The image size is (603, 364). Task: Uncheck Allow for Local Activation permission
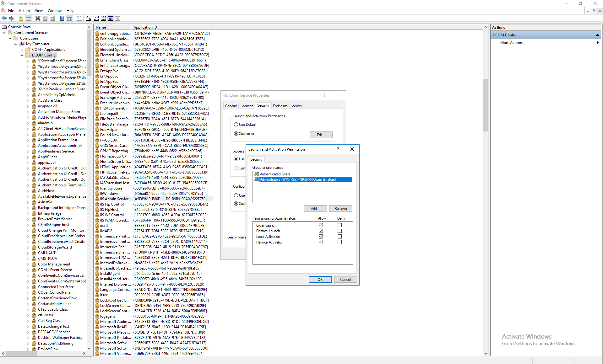pyautogui.click(x=321, y=236)
